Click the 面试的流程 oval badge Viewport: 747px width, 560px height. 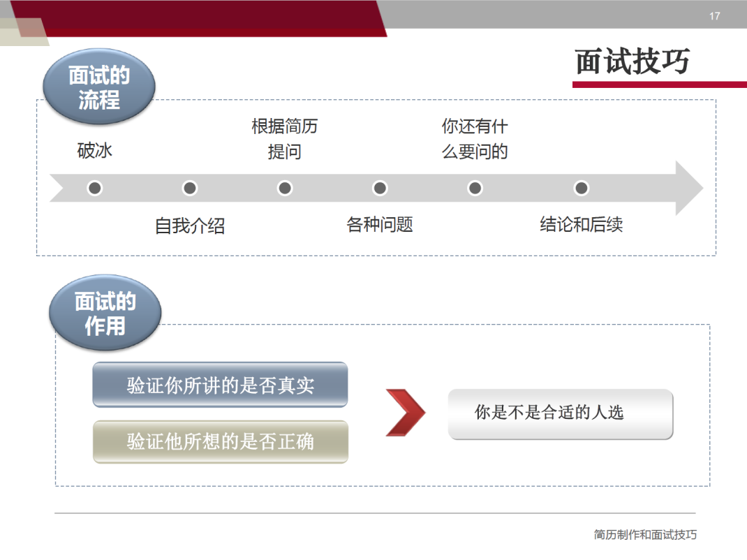coord(98,87)
